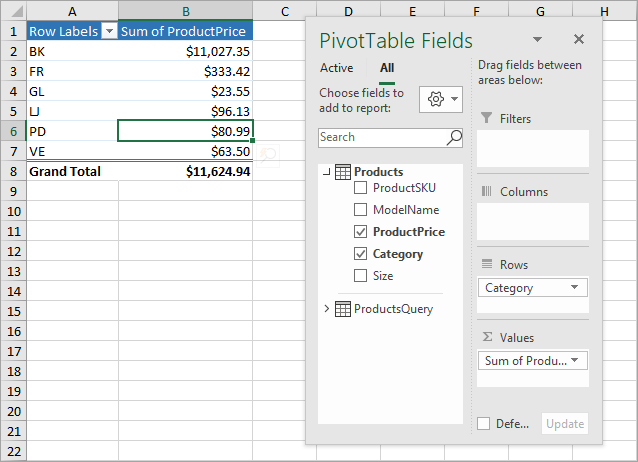The height and width of the screenshot is (462, 638).
Task: Select the $333.42 value cell
Action: (186, 71)
